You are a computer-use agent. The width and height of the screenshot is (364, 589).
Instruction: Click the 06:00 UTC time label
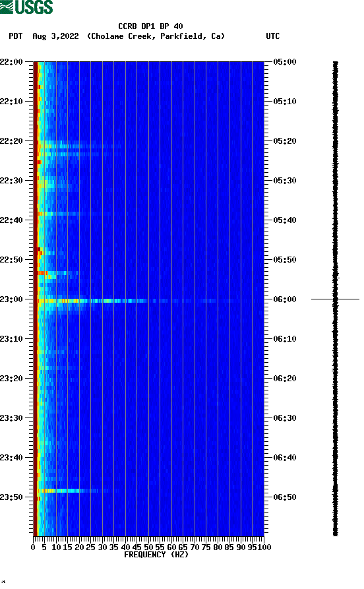coord(285,299)
